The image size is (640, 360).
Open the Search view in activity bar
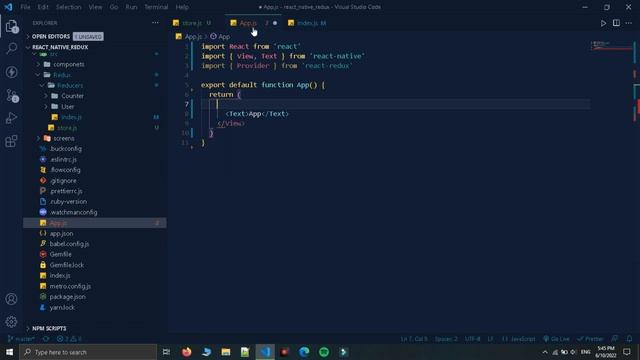[11, 49]
